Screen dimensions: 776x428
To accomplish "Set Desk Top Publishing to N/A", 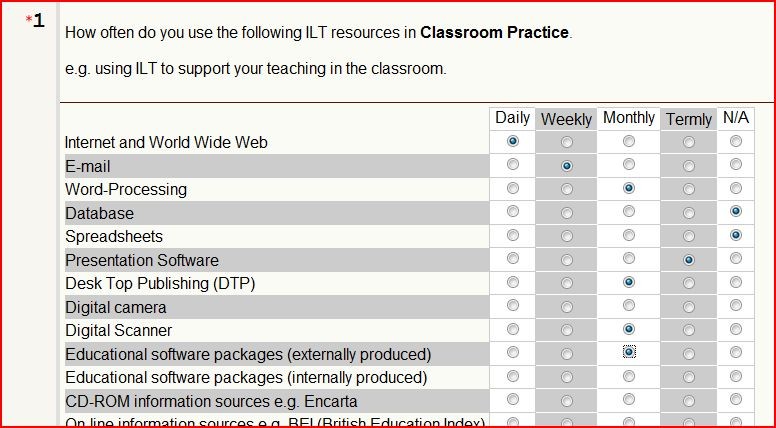I will pos(736,282).
